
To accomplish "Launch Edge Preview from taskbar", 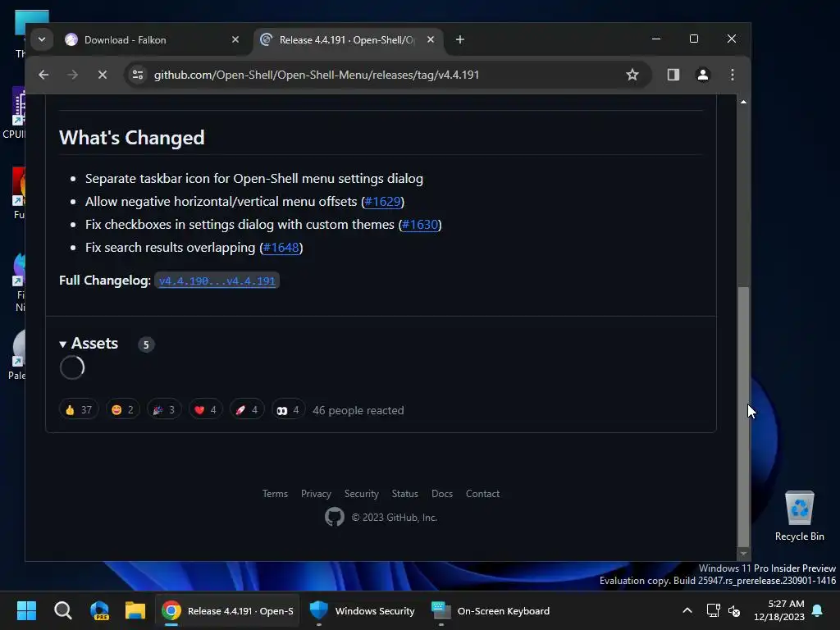I will pos(99,610).
